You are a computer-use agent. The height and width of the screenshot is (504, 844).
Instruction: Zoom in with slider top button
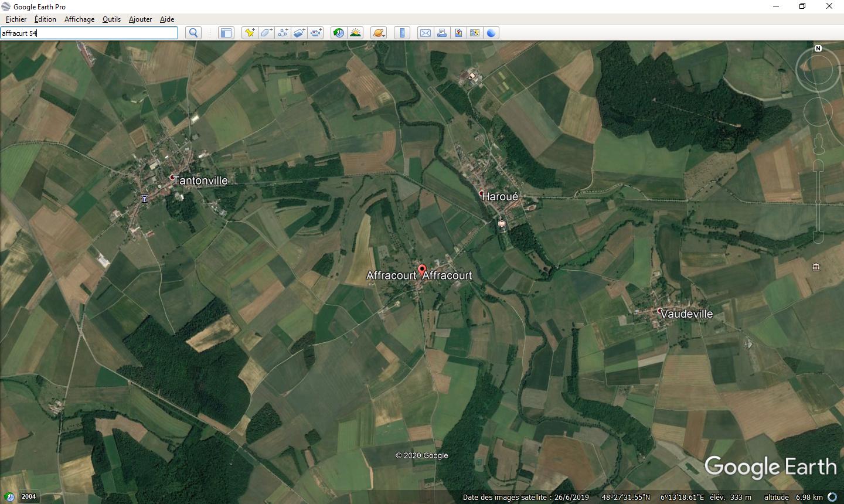click(818, 166)
